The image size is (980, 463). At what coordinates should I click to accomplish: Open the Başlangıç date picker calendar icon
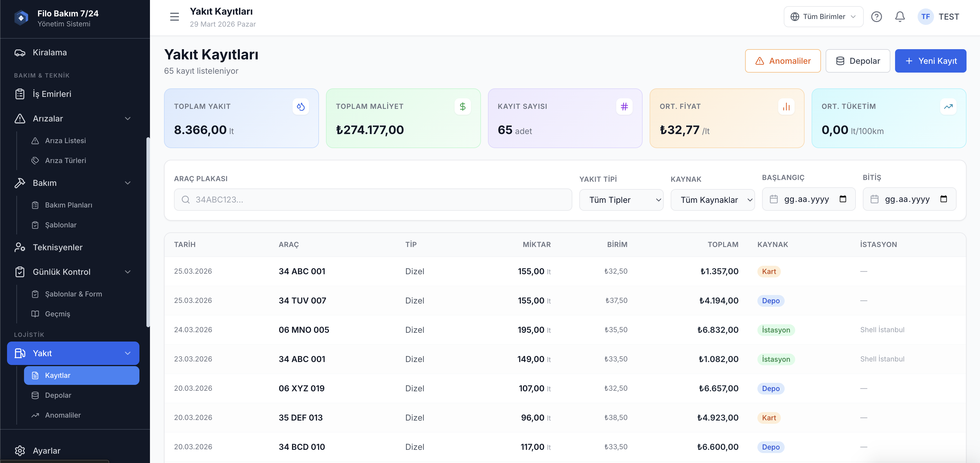[x=843, y=199]
